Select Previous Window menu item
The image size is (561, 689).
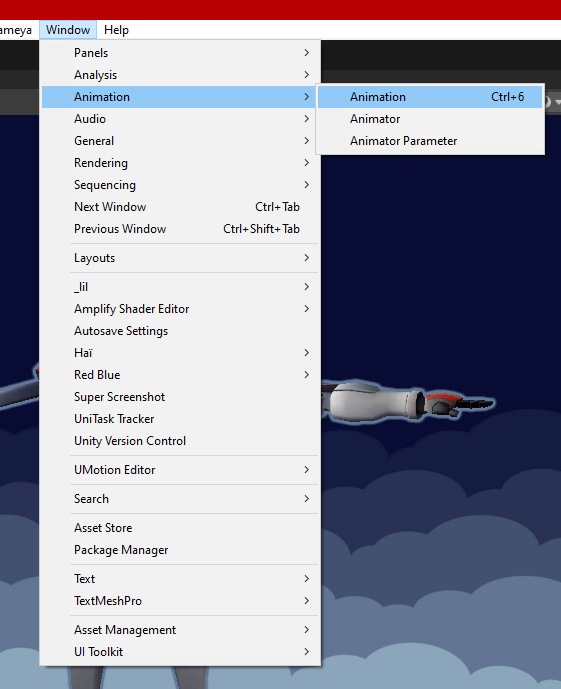point(180,228)
